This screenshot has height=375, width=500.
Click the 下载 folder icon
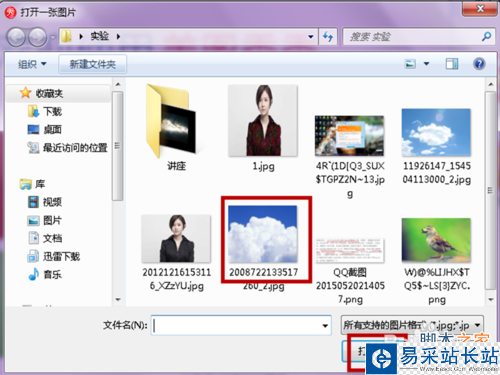tap(33, 111)
